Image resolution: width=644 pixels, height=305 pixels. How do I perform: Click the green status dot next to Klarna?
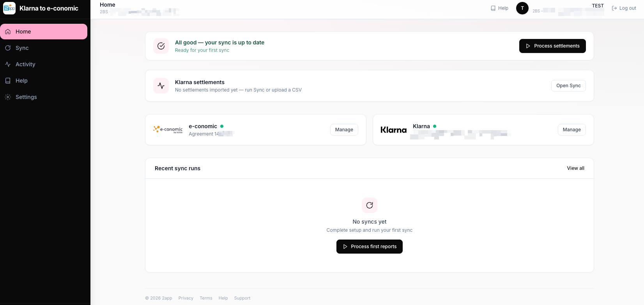(x=435, y=126)
